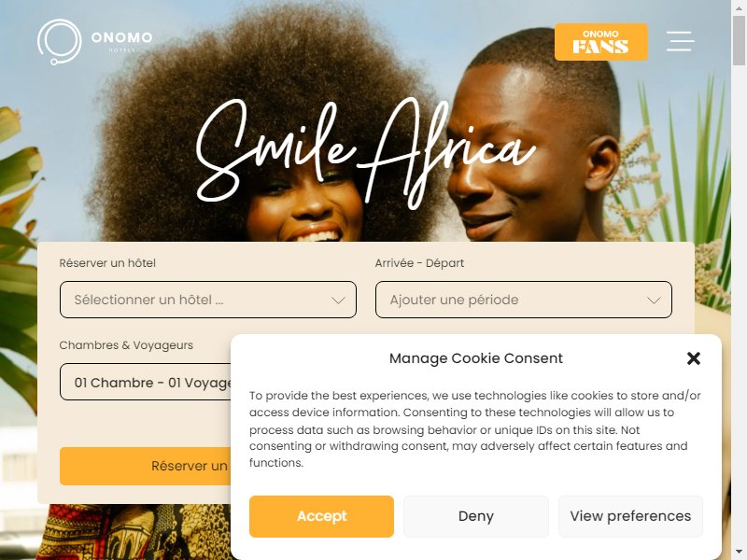This screenshot has width=747, height=560.
Task: Open the ONOMO Fans badge
Action: [x=601, y=42]
